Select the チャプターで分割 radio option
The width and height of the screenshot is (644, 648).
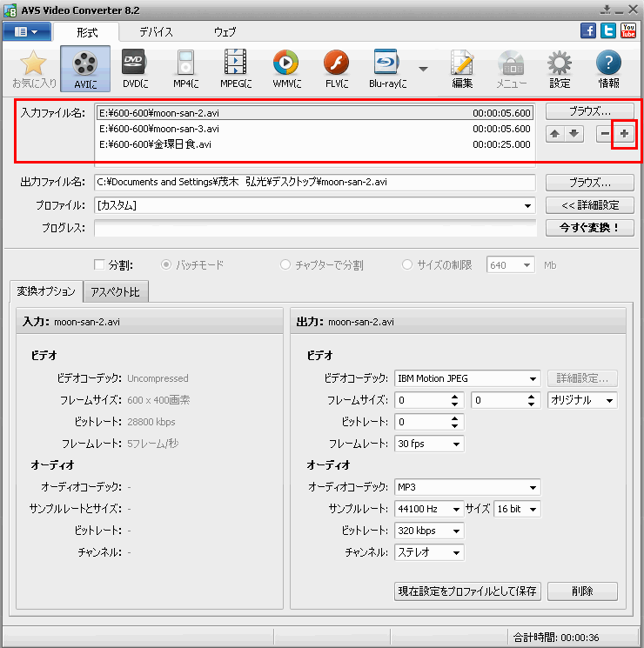285,265
